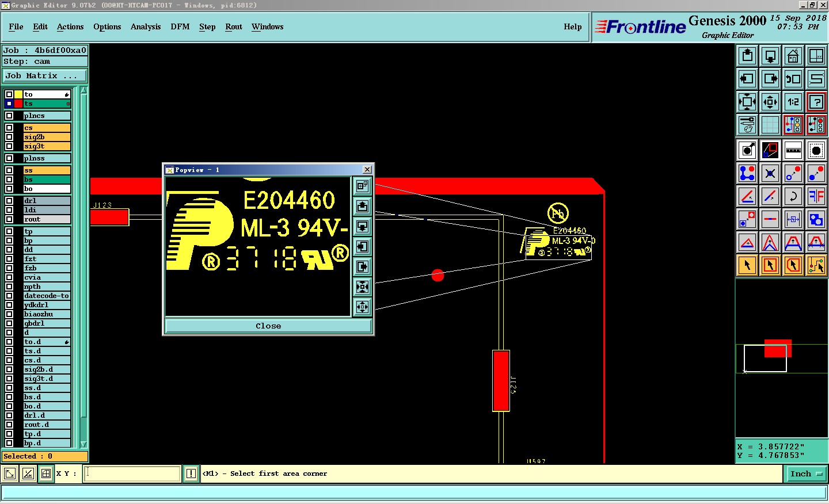Screen dimensions: 829x504
Task: Click the yellow color swatch of layer to
Action: (x=18, y=94)
